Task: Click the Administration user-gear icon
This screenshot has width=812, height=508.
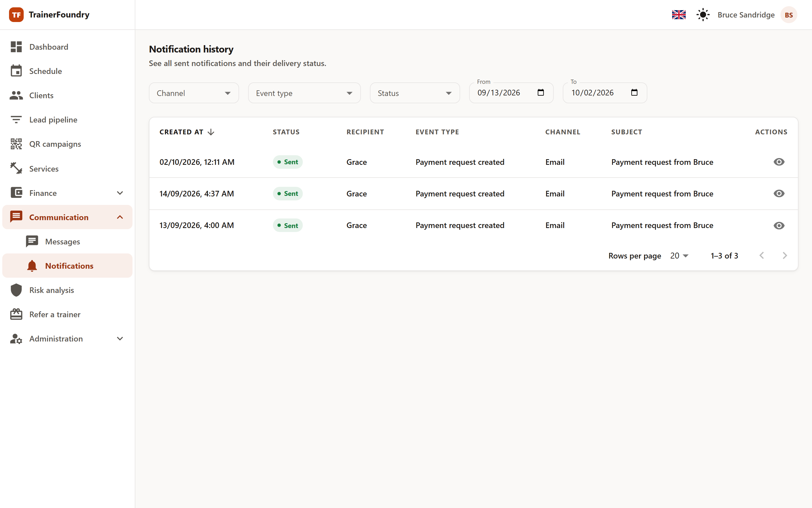Action: 16,339
